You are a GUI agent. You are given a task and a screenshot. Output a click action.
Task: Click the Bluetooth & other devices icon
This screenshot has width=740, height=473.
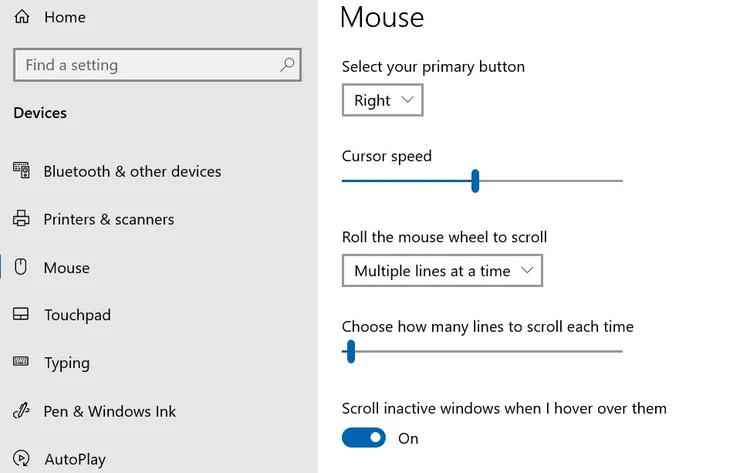[x=22, y=171]
